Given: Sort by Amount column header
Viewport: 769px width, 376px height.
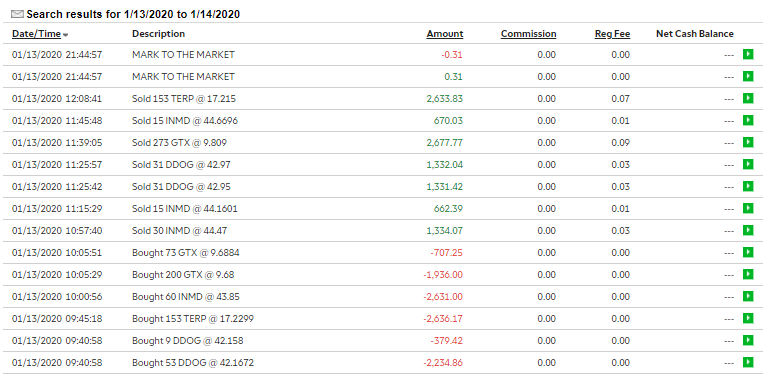Looking at the screenshot, I should pos(445,34).
